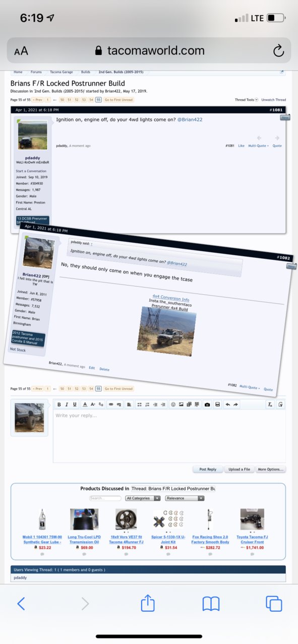Reload page with Safari refresh icon
The image size is (298, 644).
click(278, 50)
